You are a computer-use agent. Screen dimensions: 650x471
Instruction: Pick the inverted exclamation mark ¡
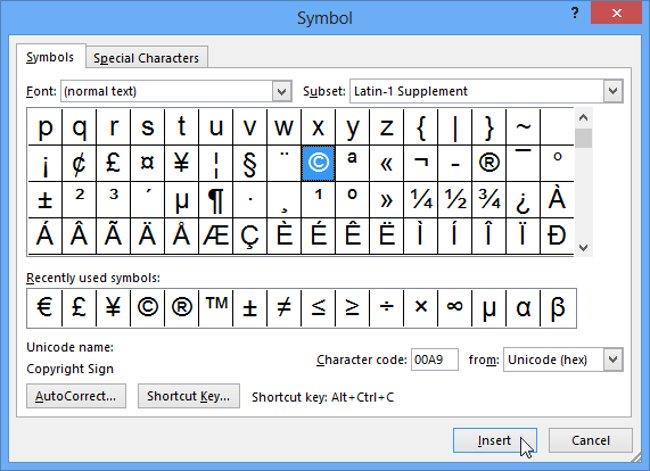pyautogui.click(x=45, y=163)
